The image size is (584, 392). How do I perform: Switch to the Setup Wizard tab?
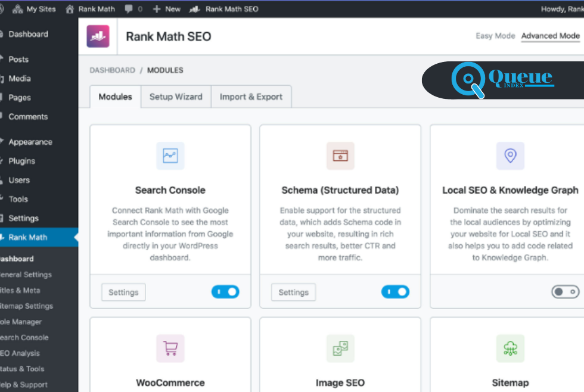pyautogui.click(x=176, y=97)
